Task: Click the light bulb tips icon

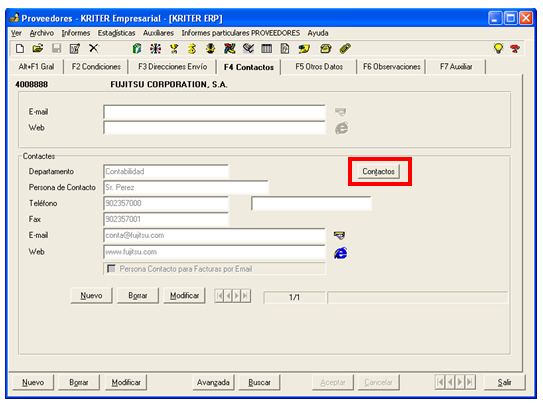Action: click(498, 48)
